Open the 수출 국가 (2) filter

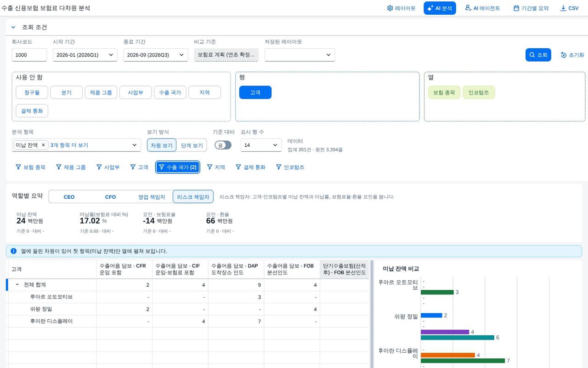click(177, 167)
